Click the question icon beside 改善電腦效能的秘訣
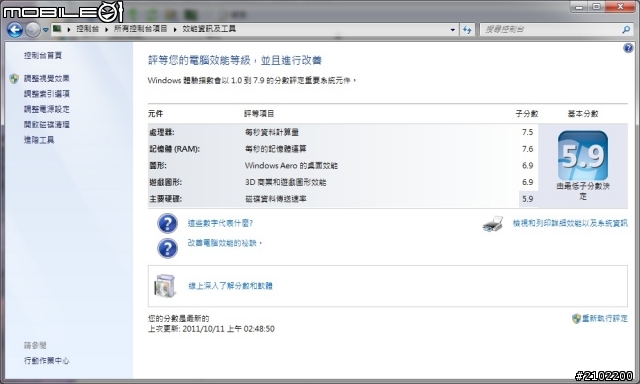Image resolution: width=640 pixels, height=384 pixels. pos(167,248)
